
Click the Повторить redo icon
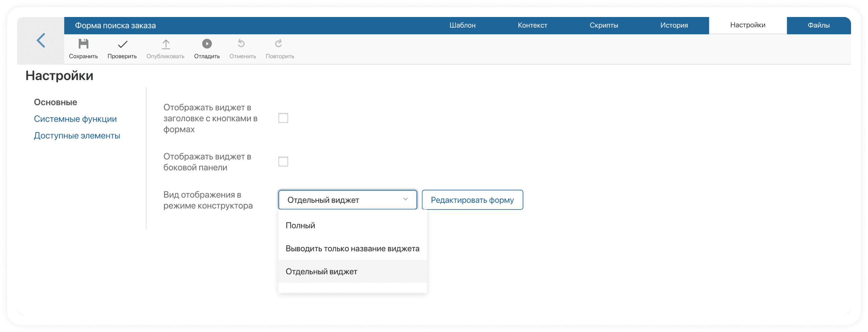click(279, 44)
